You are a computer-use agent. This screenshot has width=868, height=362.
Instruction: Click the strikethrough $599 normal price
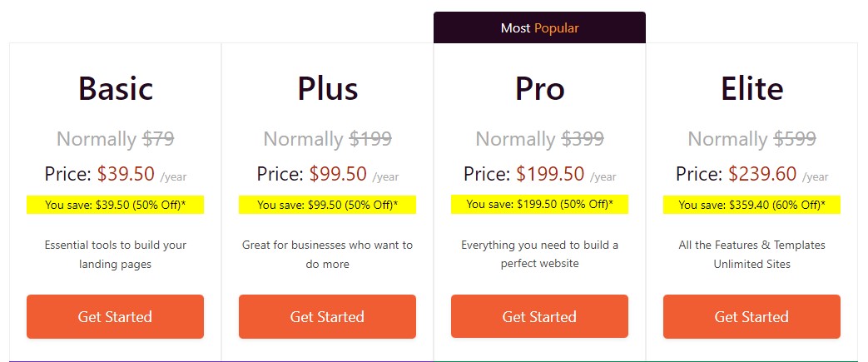(x=795, y=138)
